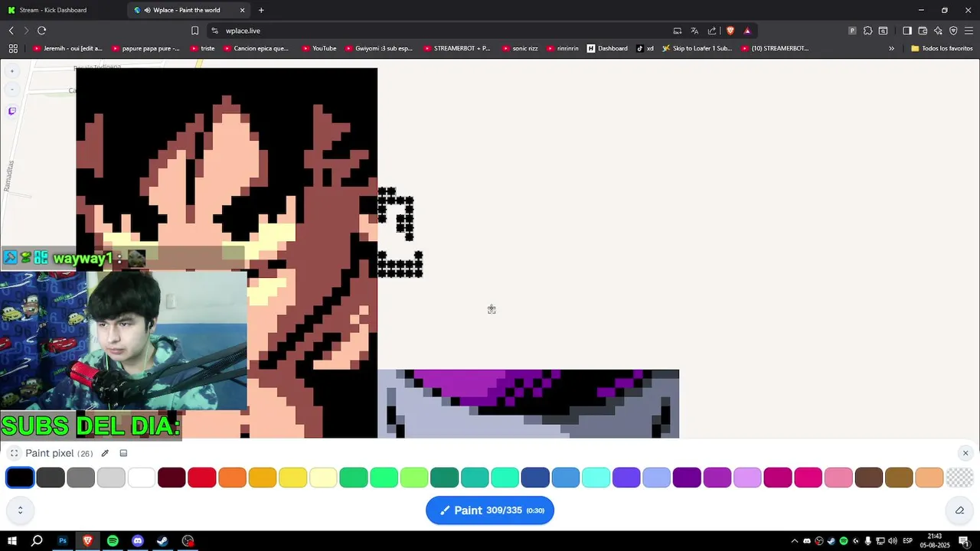Select the dark blue color swatch
Viewport: 980px width, 551px height.
coord(535,478)
